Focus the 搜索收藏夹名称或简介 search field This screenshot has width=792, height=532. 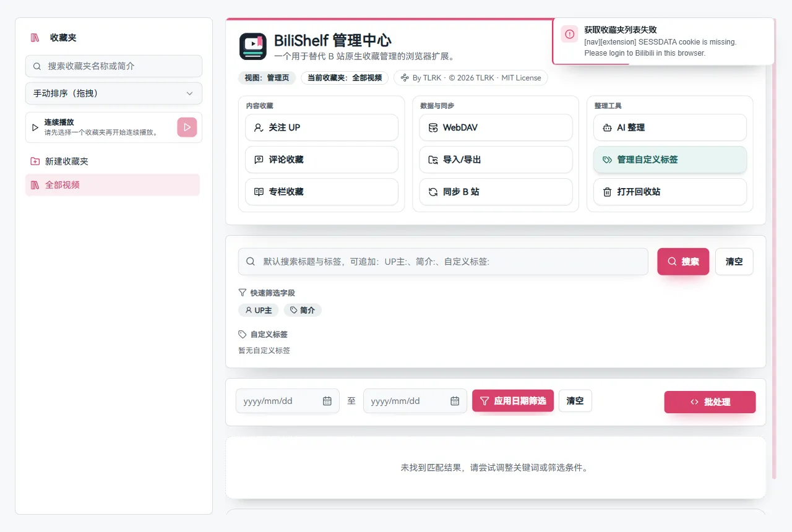point(114,66)
